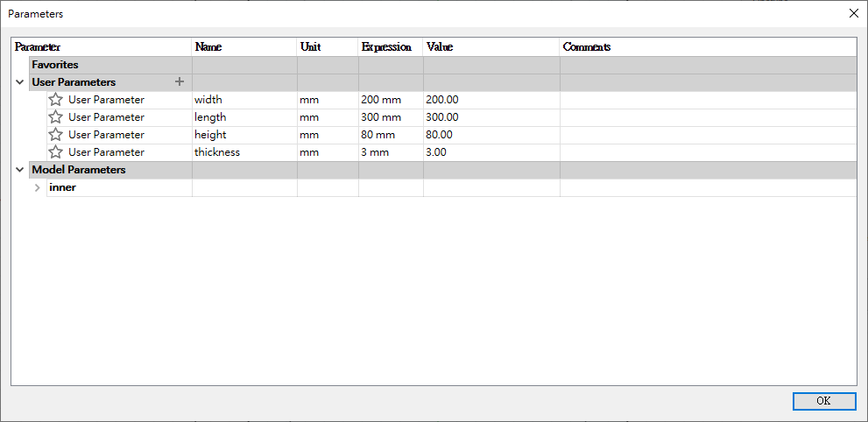The image size is (868, 422).
Task: Add new user parameter with plus icon
Action: pyautogui.click(x=180, y=82)
